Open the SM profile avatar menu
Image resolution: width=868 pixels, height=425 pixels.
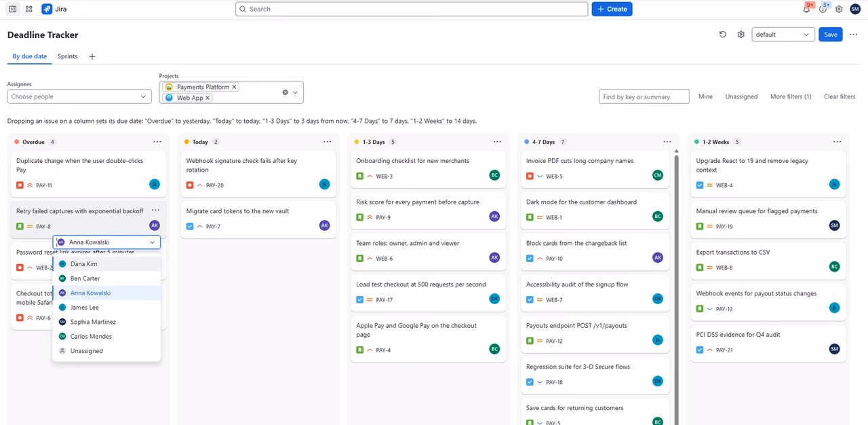pyautogui.click(x=854, y=9)
